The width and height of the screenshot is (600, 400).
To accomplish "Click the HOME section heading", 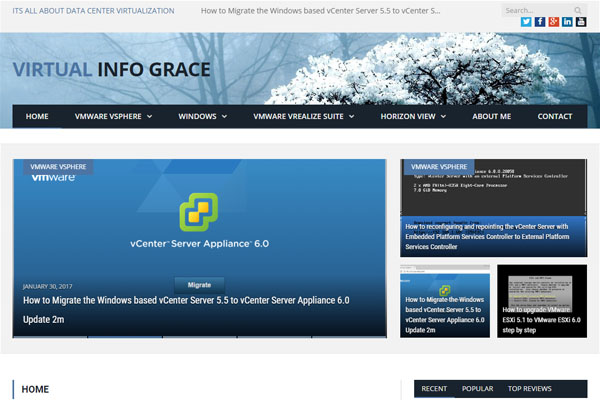I will pos(35,389).
